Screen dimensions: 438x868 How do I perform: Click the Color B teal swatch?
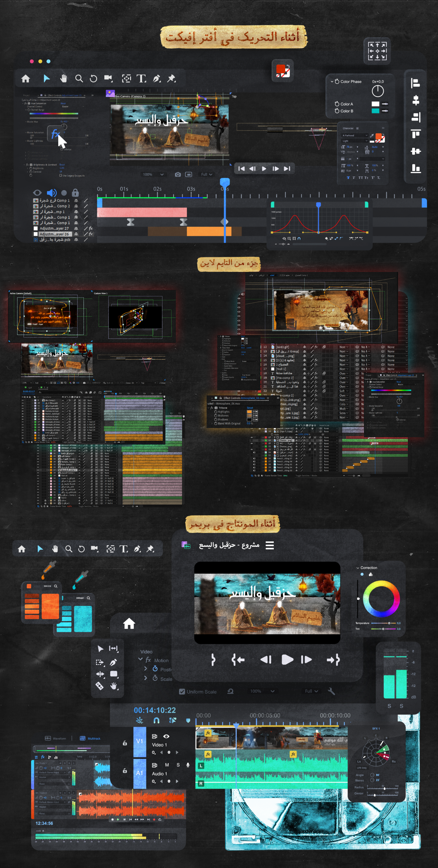[375, 111]
